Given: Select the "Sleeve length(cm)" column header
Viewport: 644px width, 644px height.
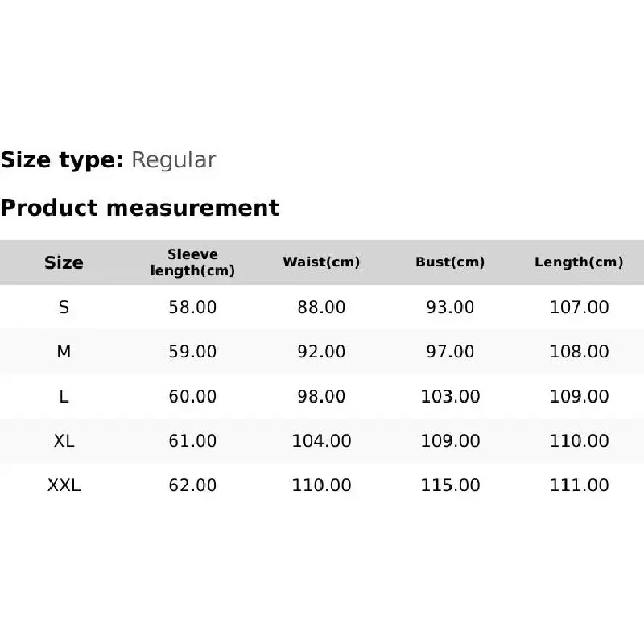Looking at the screenshot, I should pos(192,262).
